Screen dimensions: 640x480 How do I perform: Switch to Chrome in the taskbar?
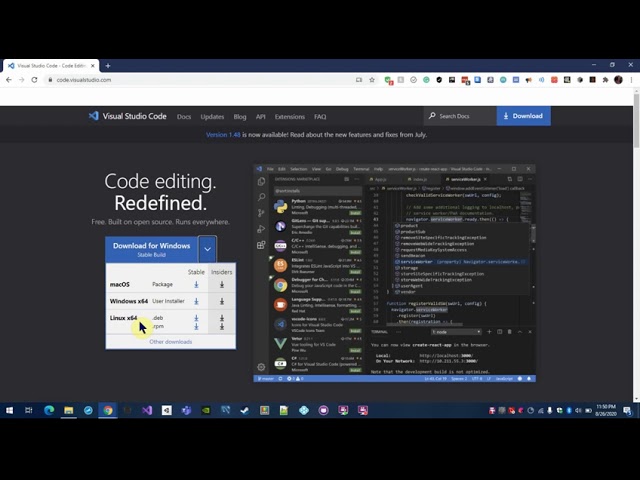pyautogui.click(x=108, y=410)
